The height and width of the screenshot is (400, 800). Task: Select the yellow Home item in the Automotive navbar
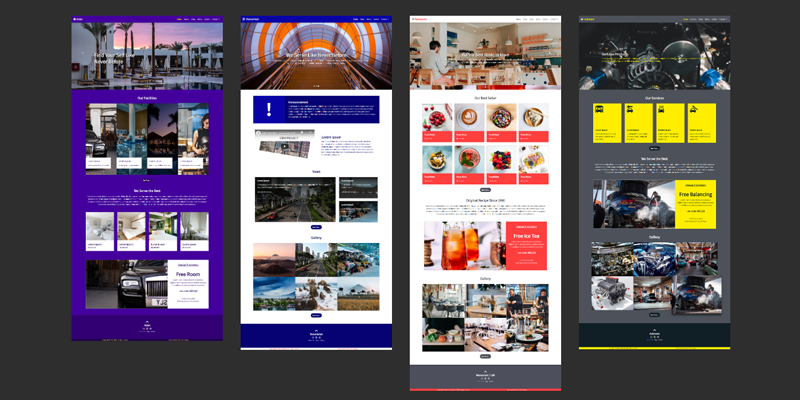pos(686,19)
